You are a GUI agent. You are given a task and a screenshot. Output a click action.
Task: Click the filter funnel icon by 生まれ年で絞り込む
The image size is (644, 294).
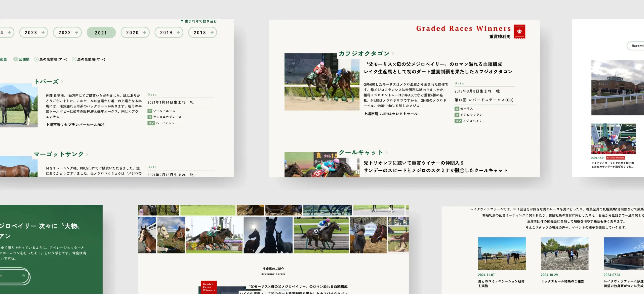pos(182,21)
